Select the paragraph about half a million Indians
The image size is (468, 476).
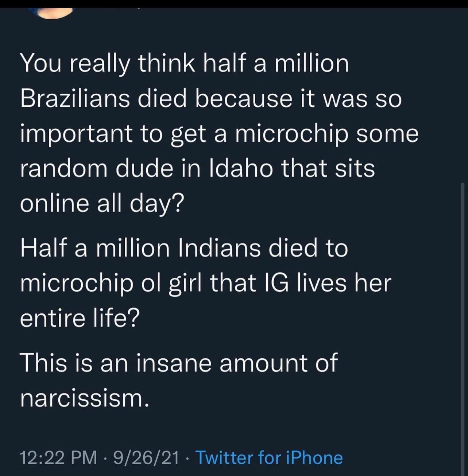click(205, 283)
